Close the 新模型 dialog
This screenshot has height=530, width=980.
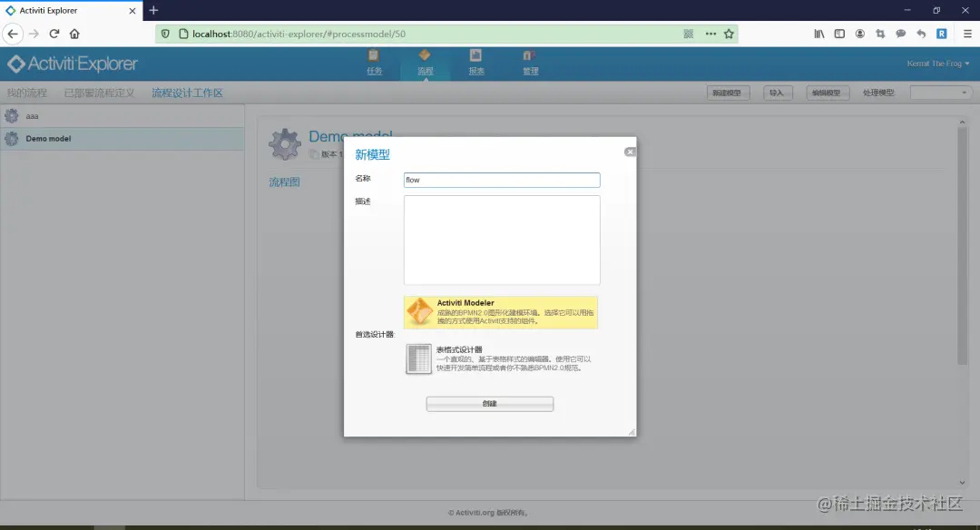click(630, 152)
